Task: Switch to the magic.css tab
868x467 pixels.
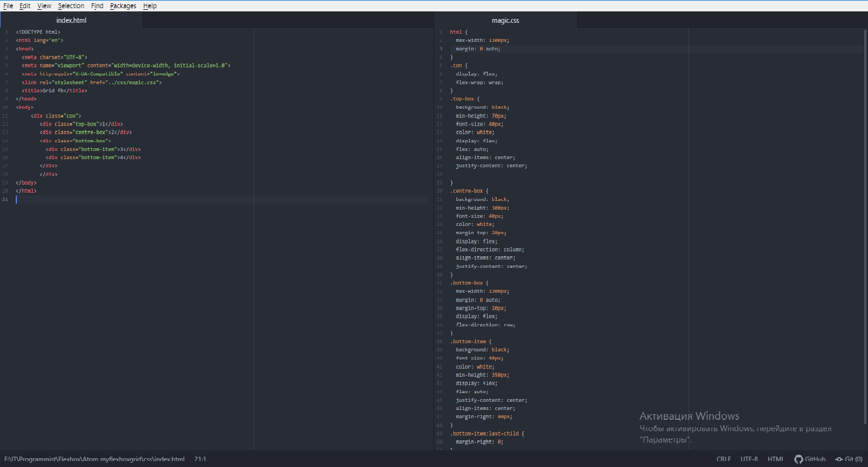Action: click(x=506, y=20)
